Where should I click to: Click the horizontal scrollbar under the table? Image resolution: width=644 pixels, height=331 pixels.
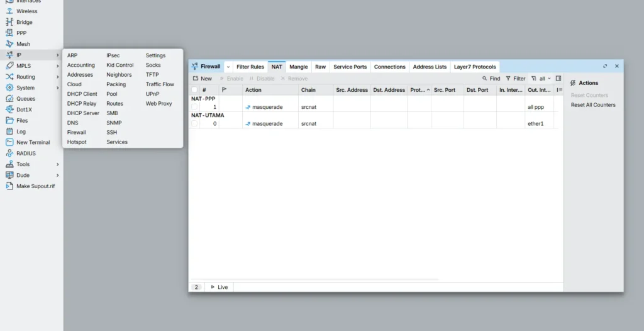pyautogui.click(x=314, y=279)
